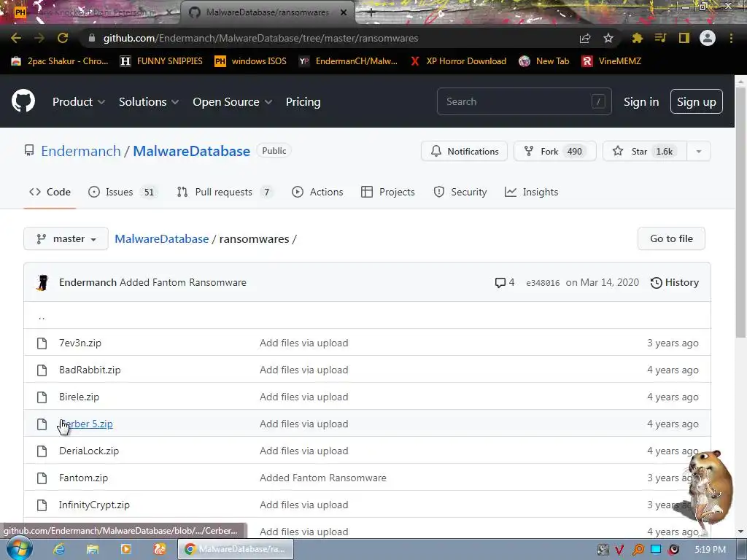Open the New Tab bookmark
Screen dimensions: 747x560
tap(544, 61)
